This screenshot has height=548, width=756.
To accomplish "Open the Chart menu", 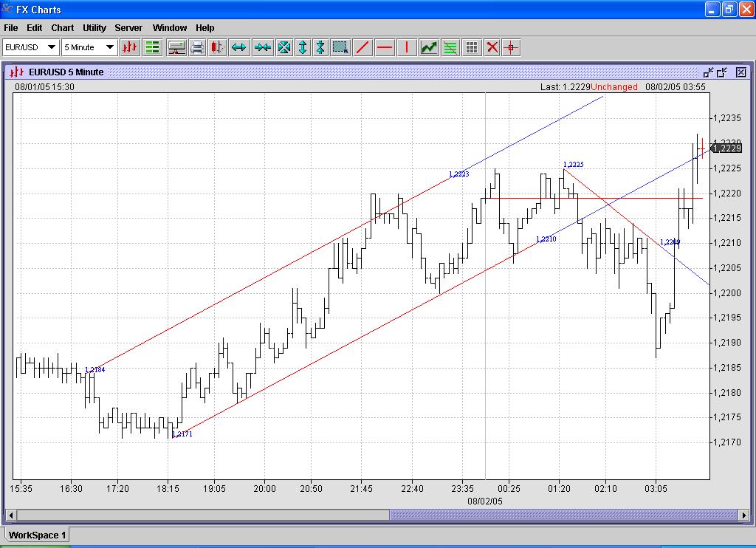I will point(62,28).
